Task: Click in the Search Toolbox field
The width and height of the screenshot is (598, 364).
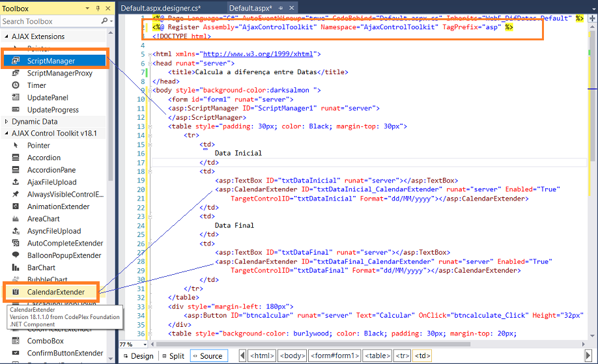Action: (51, 21)
